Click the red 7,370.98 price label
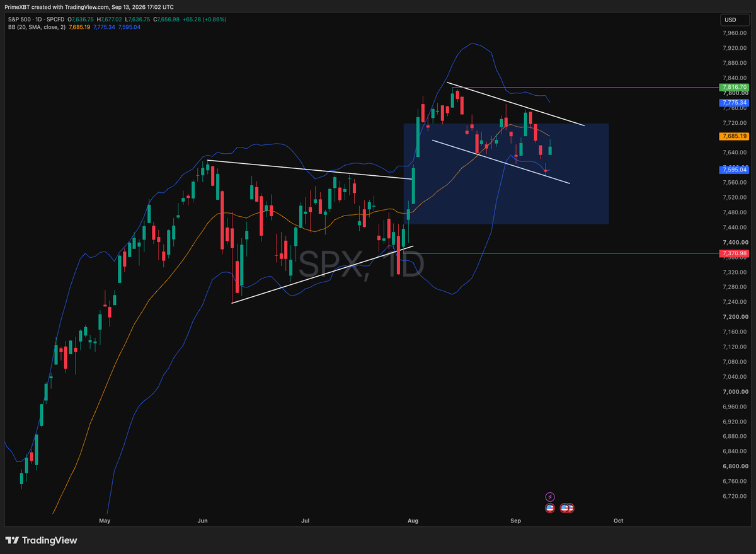The image size is (756, 554). 733,253
